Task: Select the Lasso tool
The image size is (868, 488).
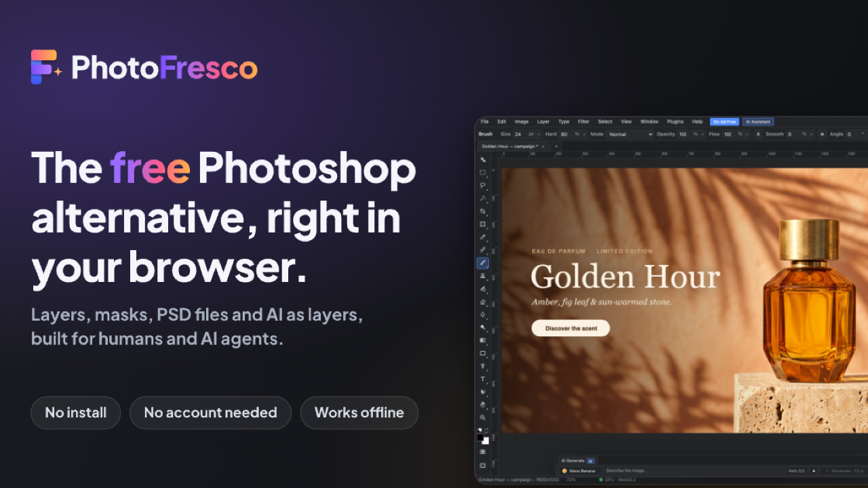Action: pyautogui.click(x=483, y=185)
